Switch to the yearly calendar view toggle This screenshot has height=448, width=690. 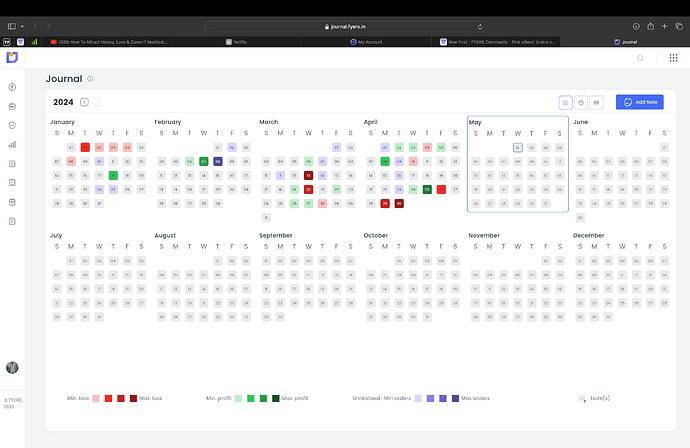(565, 103)
